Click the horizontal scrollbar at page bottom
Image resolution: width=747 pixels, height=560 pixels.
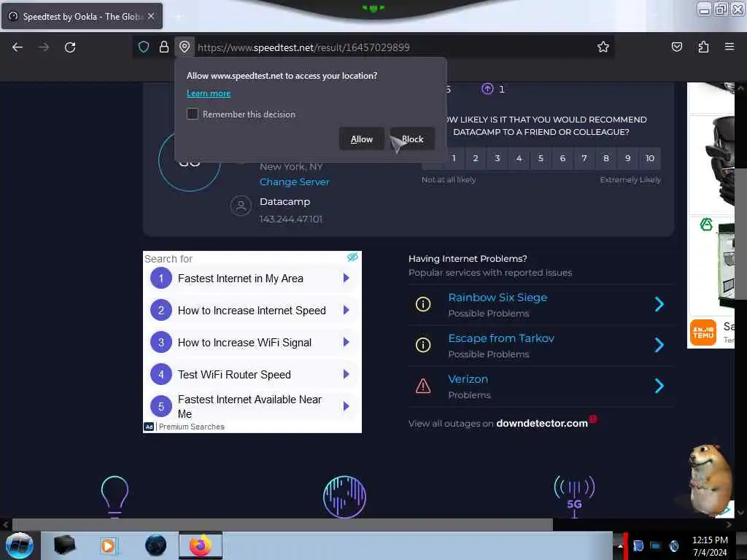click(x=282, y=524)
